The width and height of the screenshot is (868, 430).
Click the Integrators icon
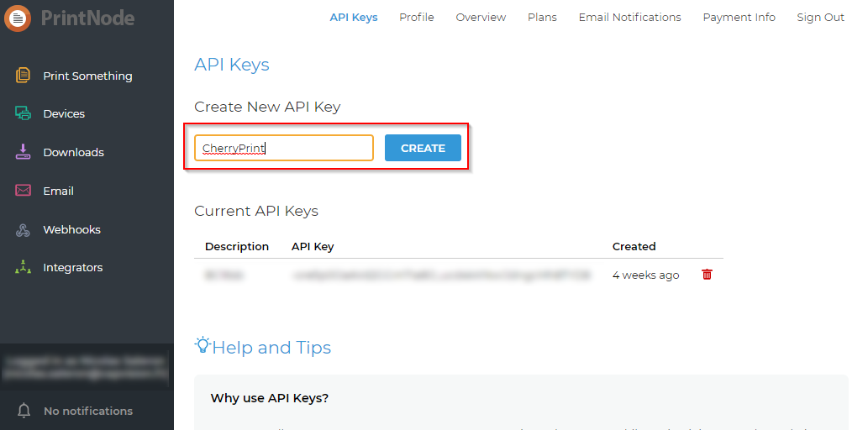[23, 267]
